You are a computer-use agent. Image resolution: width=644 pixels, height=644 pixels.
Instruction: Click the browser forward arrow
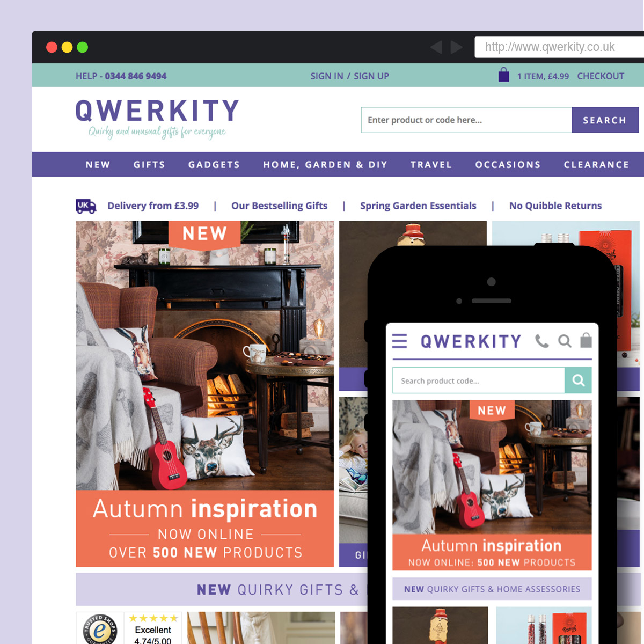pyautogui.click(x=457, y=47)
